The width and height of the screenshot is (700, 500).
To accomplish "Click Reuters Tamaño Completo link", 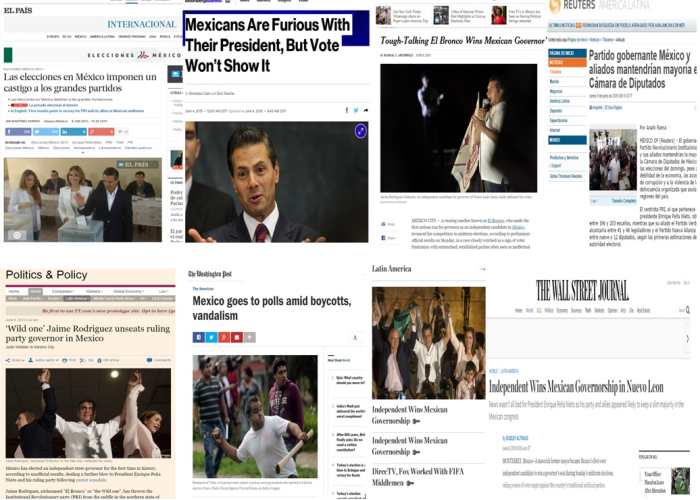I will (x=623, y=201).
